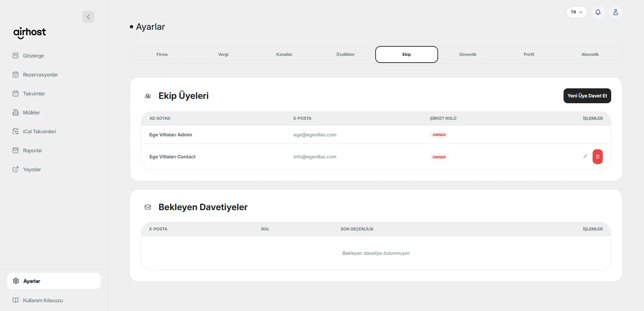644x311 pixels.
Task: Open Raporlar in the sidebar
Action: [x=54, y=150]
